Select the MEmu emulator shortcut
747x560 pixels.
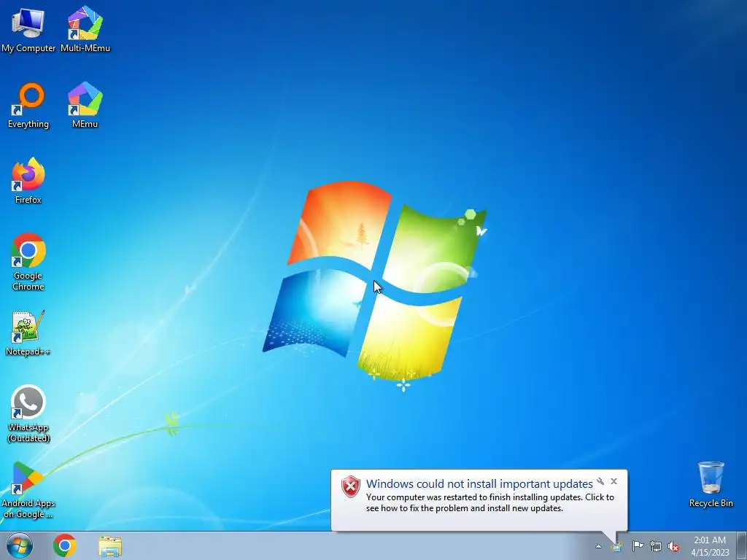[x=85, y=106]
